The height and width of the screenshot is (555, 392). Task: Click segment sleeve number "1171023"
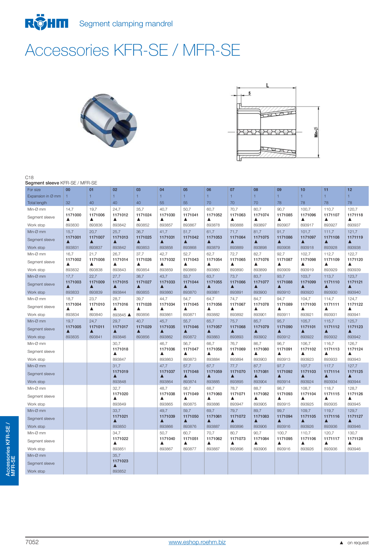tap(120, 461)
